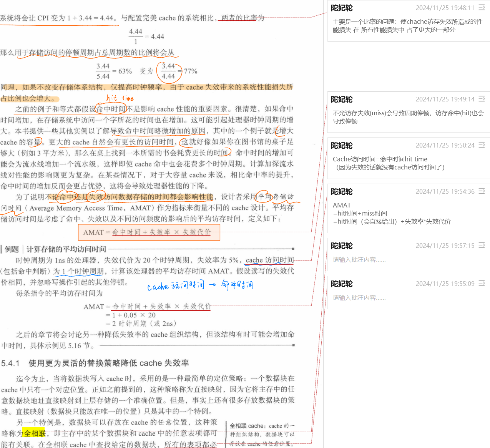Viewport: 490px width, 448px height.
Task: Select the yellow highlighted 全相联 text
Action: pos(34,433)
